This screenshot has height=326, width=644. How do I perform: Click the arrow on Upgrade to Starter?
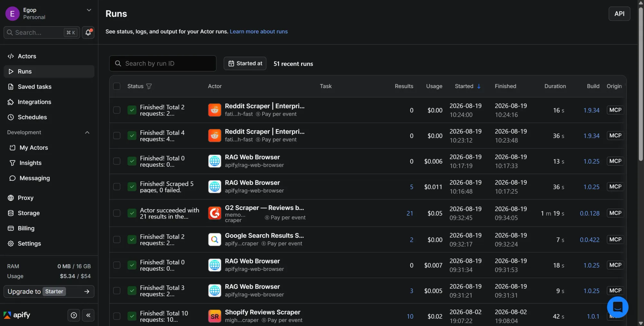(x=87, y=291)
